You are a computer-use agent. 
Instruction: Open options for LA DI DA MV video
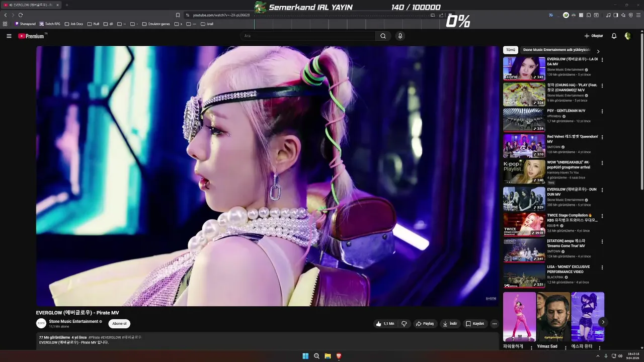(602, 60)
